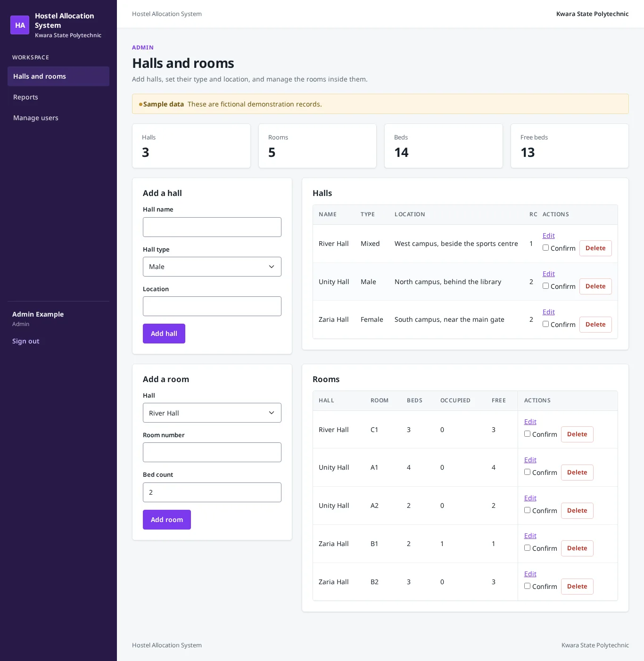This screenshot has height=661, width=644.
Task: Tick Confirm for River Hall in Halls table
Action: tap(545, 248)
